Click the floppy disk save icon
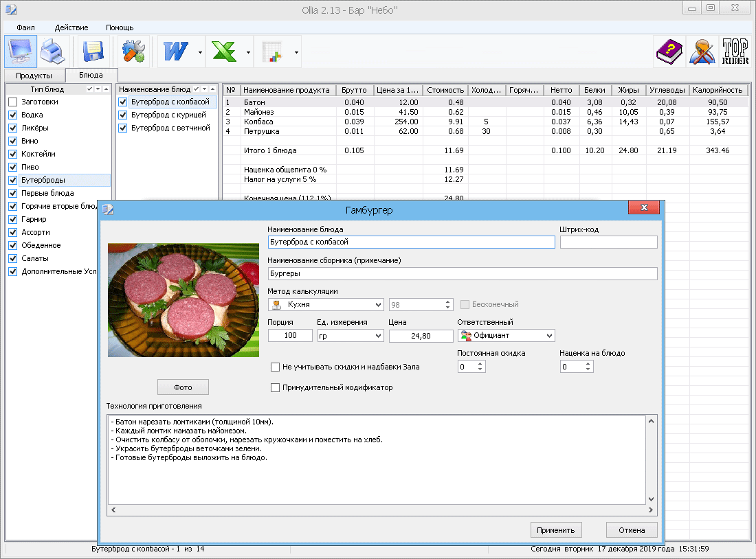 [x=93, y=52]
